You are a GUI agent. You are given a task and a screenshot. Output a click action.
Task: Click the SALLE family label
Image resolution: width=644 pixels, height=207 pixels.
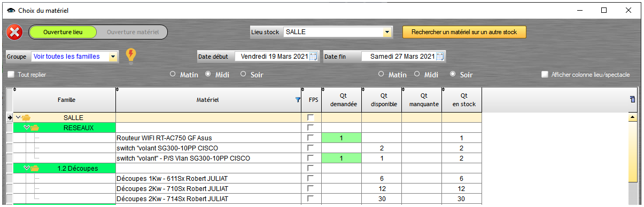[73, 118]
